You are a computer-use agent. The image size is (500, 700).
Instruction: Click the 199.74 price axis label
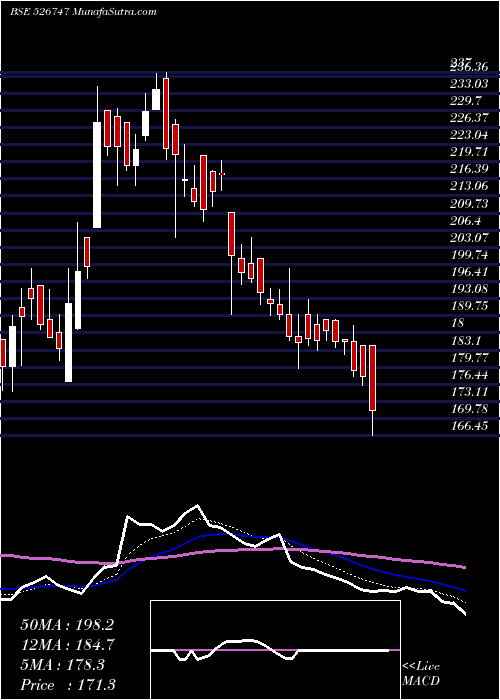pos(469,255)
